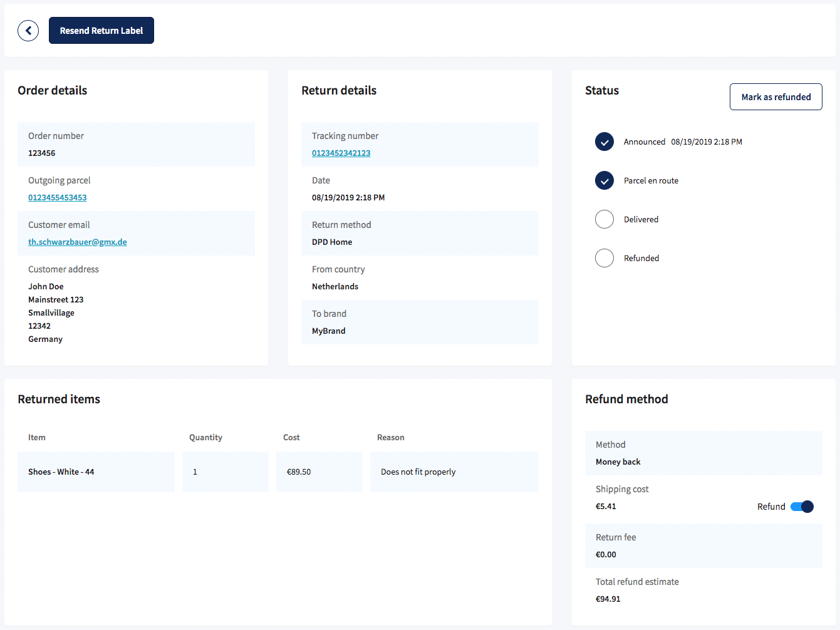The height and width of the screenshot is (630, 840).
Task: Toggle the shipping cost Refund switch
Action: tap(802, 507)
